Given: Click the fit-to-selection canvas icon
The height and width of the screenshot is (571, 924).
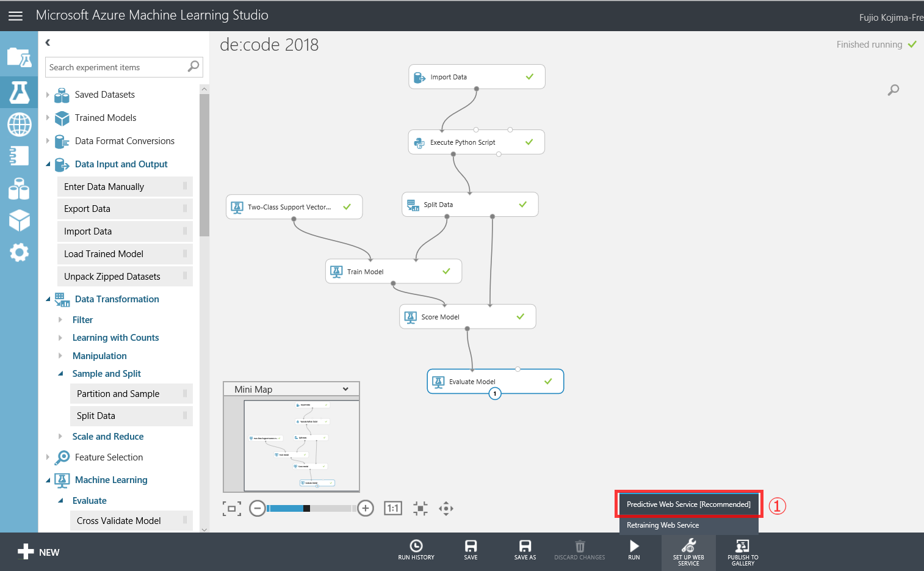Looking at the screenshot, I should pos(420,508).
